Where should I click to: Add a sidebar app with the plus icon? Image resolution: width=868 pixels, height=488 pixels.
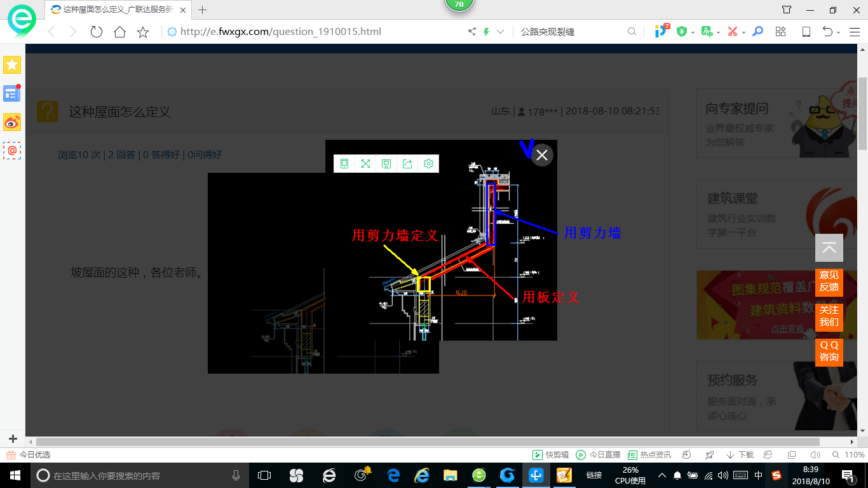click(12, 439)
